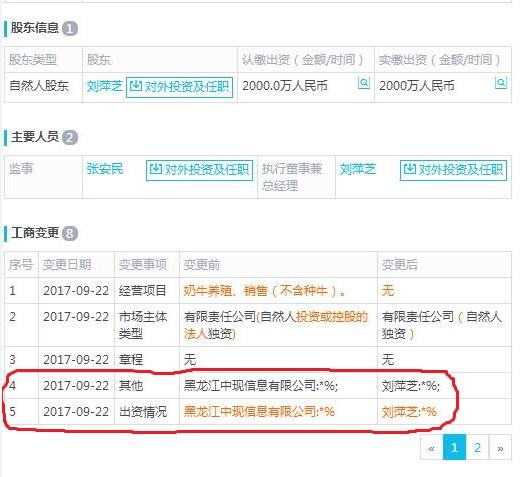520x477 pixels.
Task: Click the 工商变更 section heading
Action: 35,233
